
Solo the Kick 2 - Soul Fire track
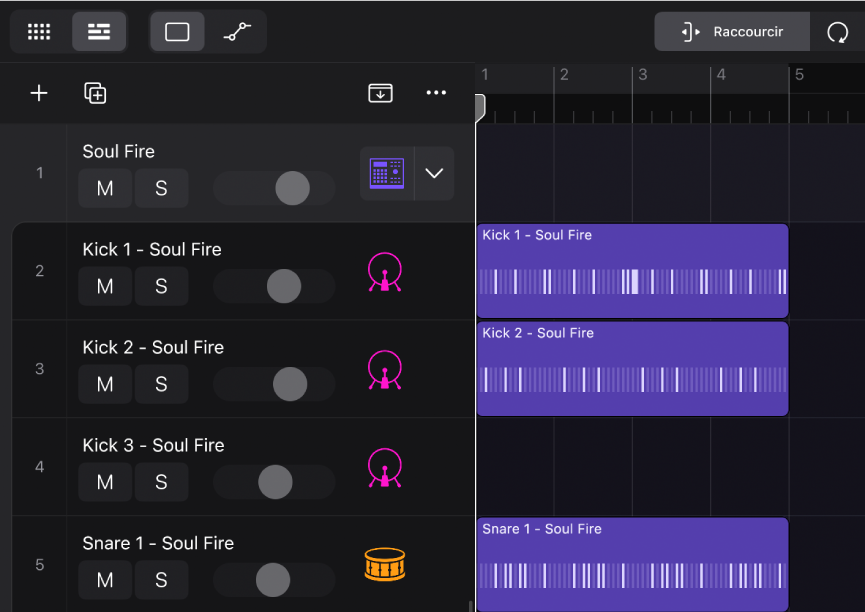point(161,384)
